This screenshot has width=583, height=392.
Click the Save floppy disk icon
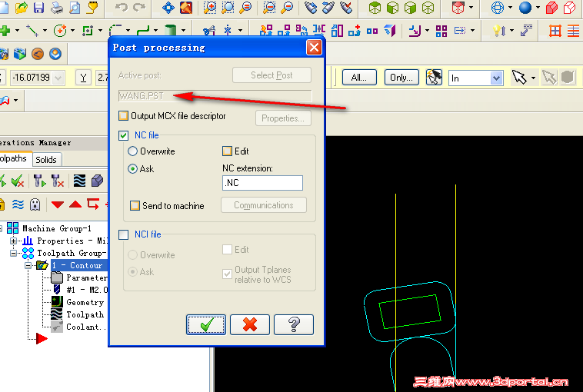(39, 8)
